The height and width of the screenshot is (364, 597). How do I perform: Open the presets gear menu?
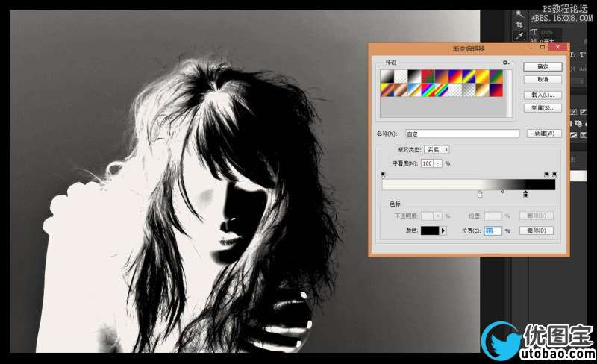[506, 63]
